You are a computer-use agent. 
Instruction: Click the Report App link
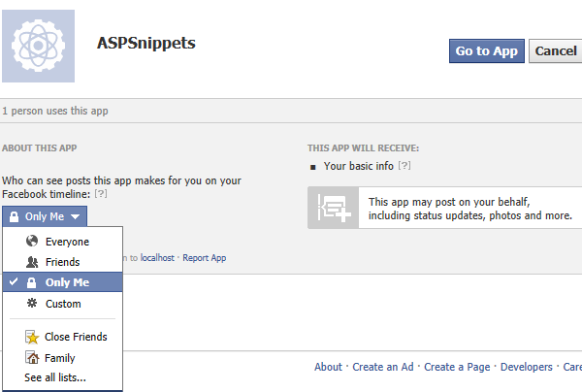coord(204,258)
